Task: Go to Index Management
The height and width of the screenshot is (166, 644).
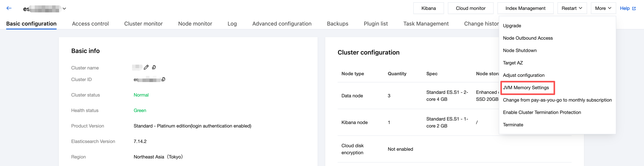Action: 525,8
